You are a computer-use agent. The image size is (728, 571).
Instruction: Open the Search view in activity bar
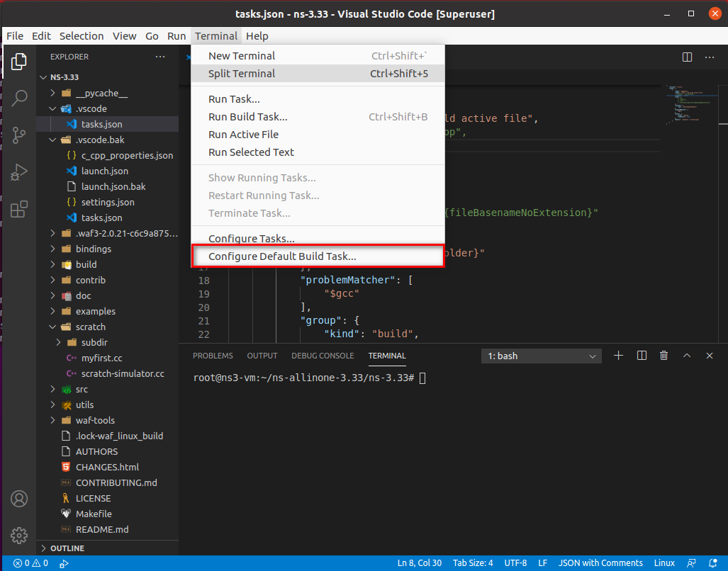19,98
